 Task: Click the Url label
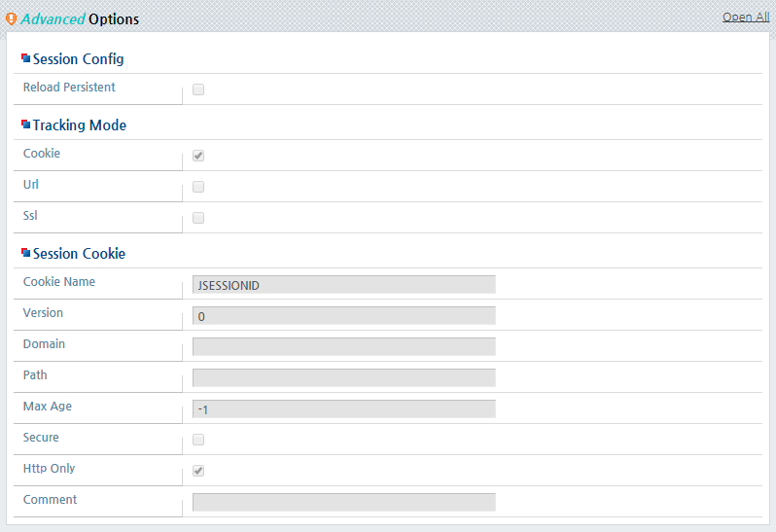click(31, 184)
